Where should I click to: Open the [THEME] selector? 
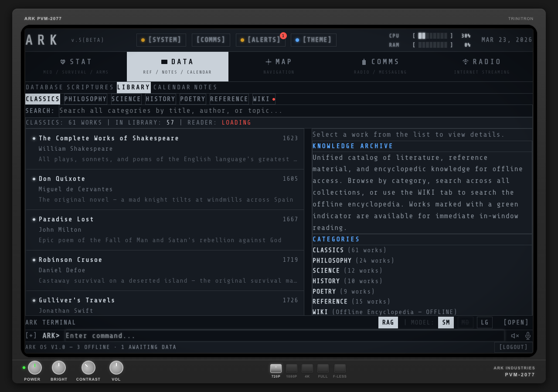coord(313,40)
